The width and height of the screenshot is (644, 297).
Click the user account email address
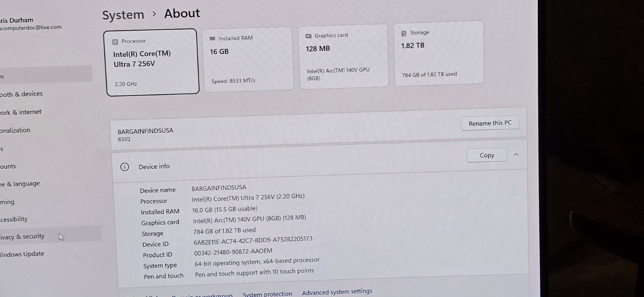click(x=31, y=28)
